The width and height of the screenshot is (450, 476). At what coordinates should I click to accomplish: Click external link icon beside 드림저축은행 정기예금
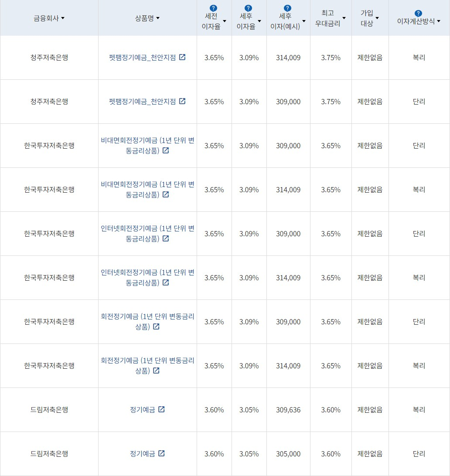coord(162,410)
